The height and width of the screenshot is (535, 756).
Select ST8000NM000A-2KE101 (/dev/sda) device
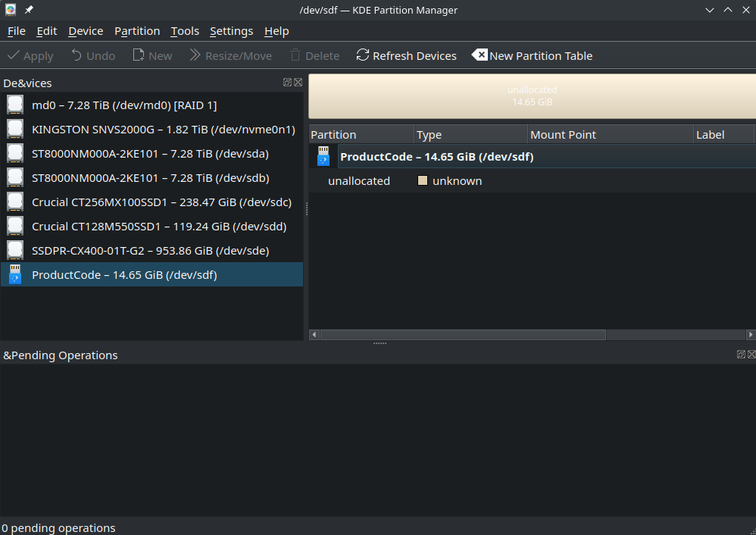tap(152, 153)
